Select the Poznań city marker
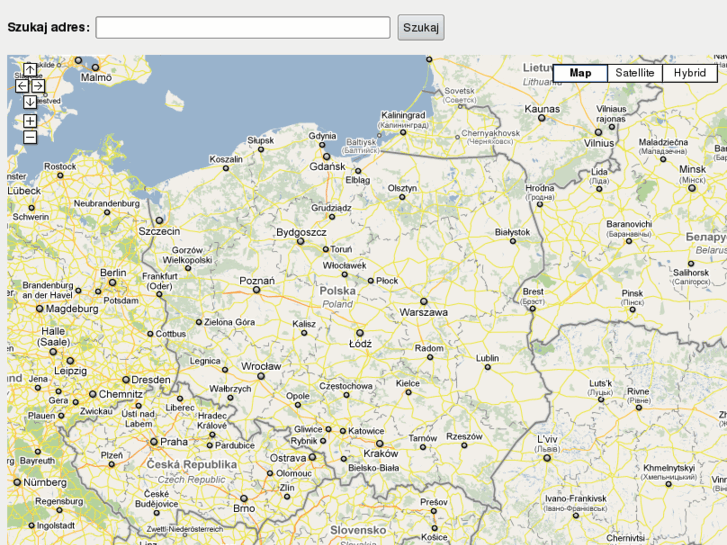Viewport: 727px width, 545px height. (x=256, y=290)
